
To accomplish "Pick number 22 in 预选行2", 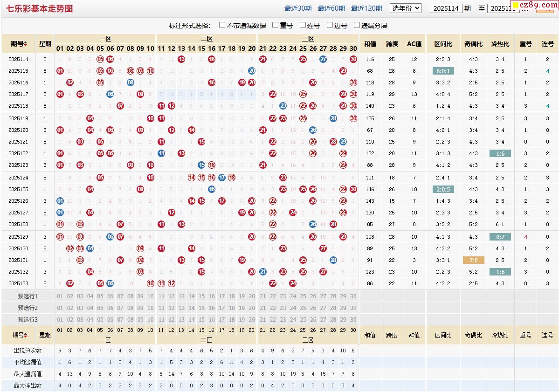I will coord(273,308).
